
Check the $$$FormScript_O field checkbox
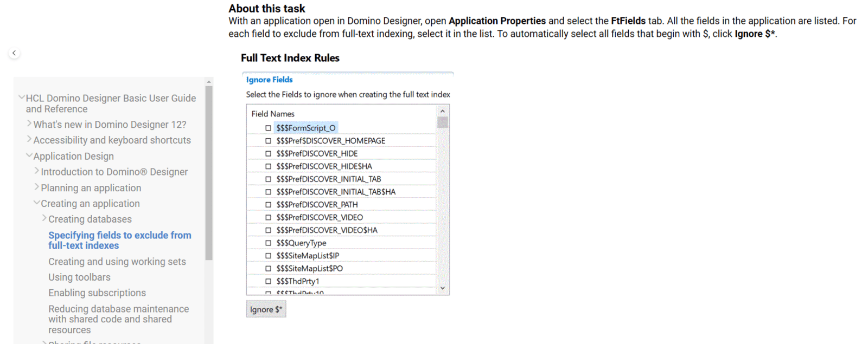[x=268, y=128]
